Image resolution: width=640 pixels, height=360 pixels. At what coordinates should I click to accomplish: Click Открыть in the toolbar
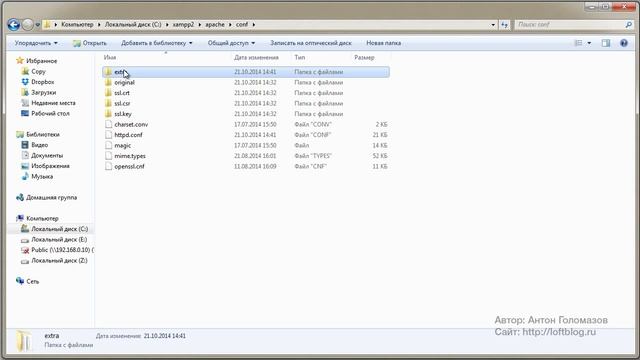click(x=90, y=43)
